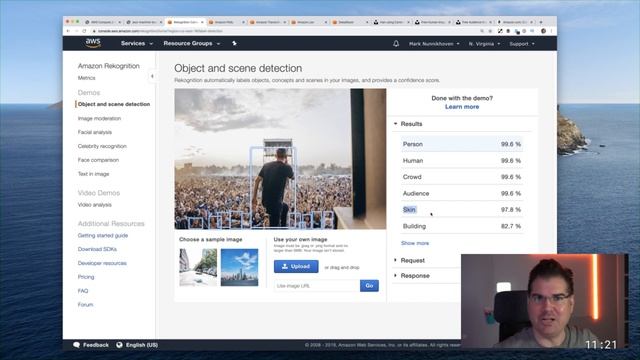
Task: Select the Person result row
Action: pyautogui.click(x=462, y=144)
